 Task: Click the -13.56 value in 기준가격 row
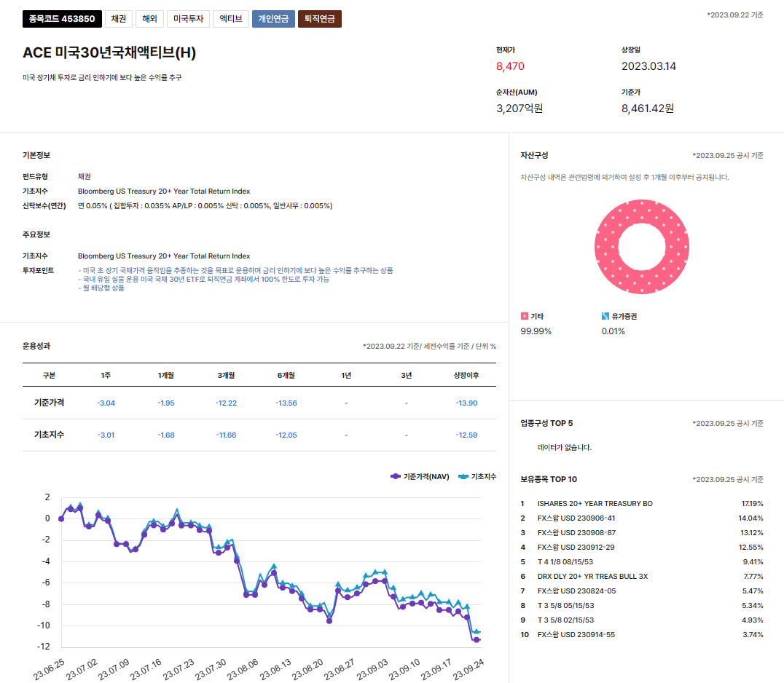(x=286, y=403)
